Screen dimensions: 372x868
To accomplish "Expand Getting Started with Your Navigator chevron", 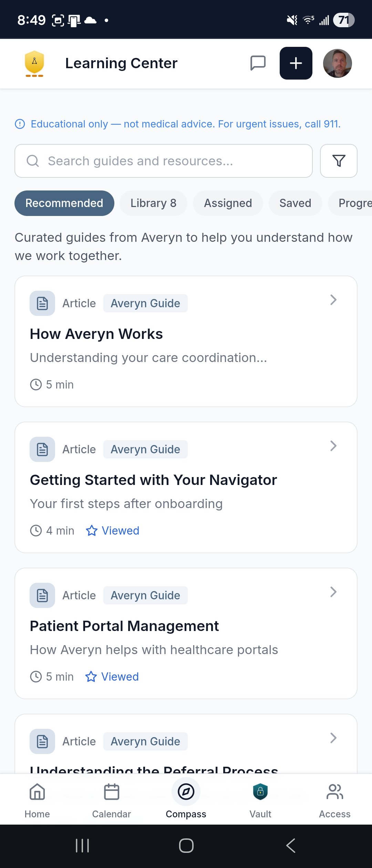I will pos(333,446).
